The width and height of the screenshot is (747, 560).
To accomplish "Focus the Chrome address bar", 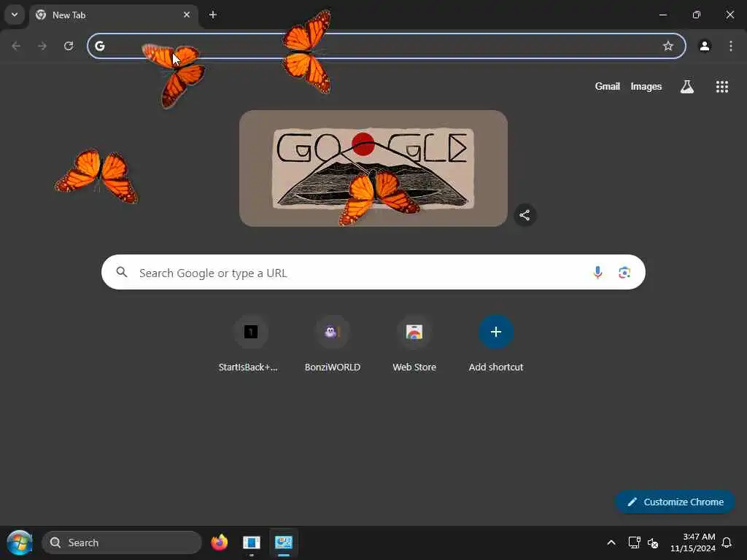I will 387,46.
